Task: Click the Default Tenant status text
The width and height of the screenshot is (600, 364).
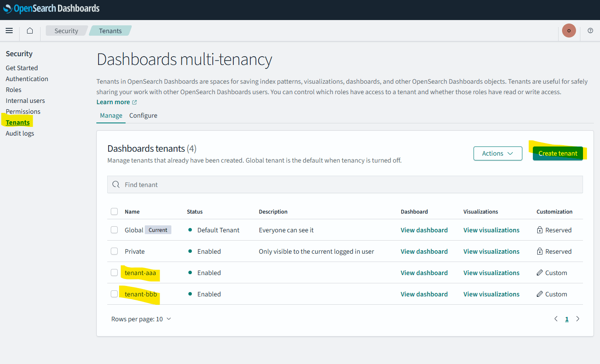Action: (x=218, y=230)
